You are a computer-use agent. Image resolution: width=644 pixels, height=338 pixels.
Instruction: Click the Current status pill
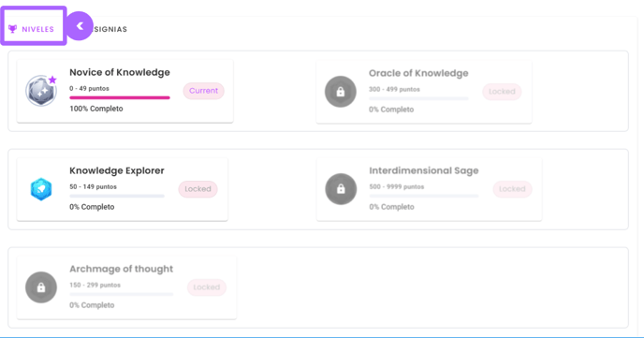tap(204, 91)
